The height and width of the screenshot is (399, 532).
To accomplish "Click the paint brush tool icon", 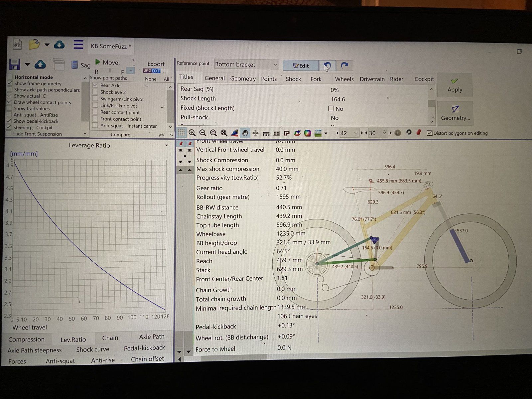I will tap(234, 133).
